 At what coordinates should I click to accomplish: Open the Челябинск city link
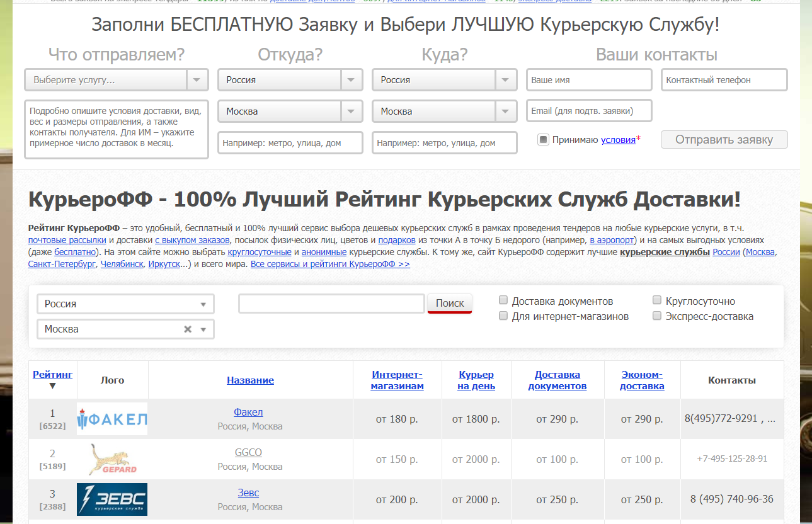point(122,264)
